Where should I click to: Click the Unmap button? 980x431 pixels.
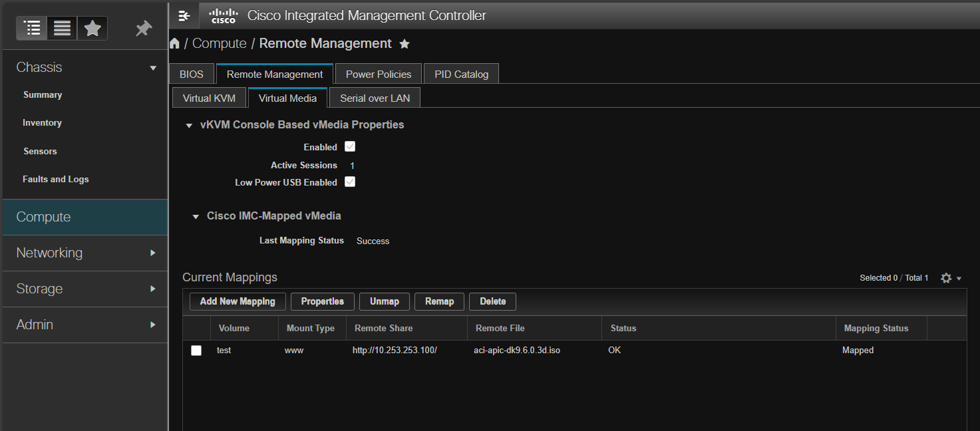click(x=385, y=301)
